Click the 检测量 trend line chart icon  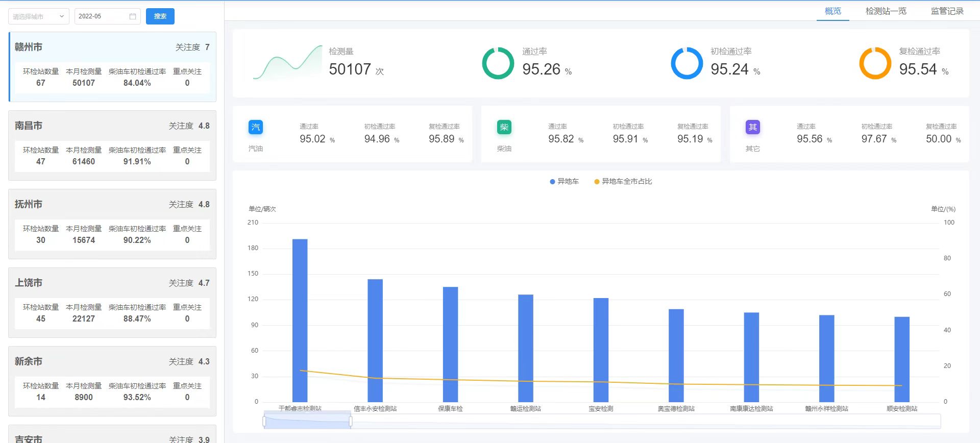[x=287, y=63]
